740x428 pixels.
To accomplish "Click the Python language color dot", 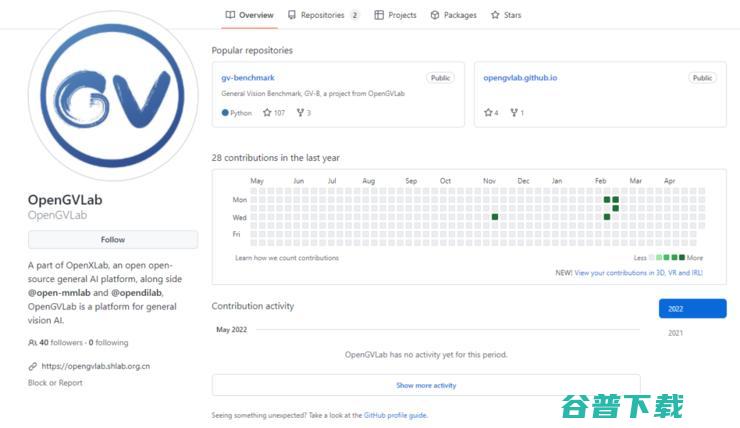I will 225,113.
